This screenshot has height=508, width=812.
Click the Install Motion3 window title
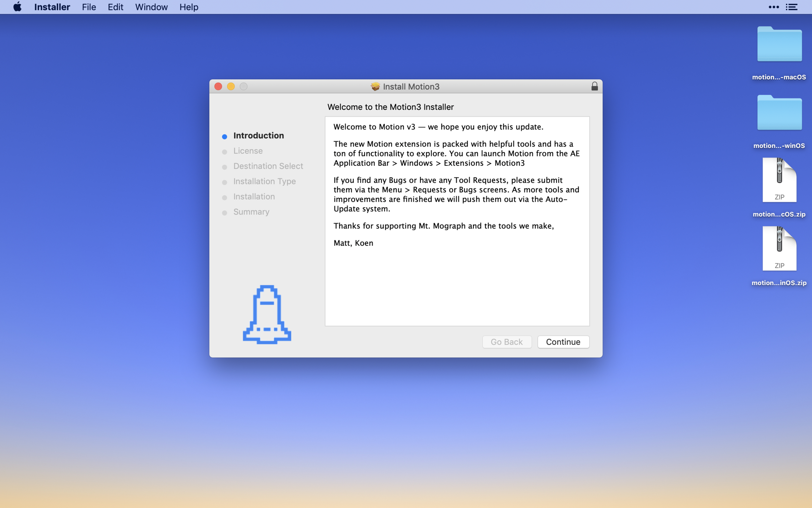click(x=411, y=87)
